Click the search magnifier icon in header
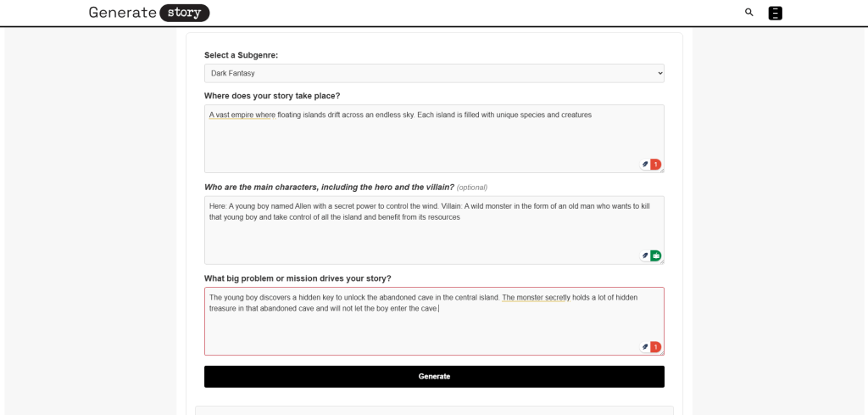868x415 pixels. coord(748,13)
